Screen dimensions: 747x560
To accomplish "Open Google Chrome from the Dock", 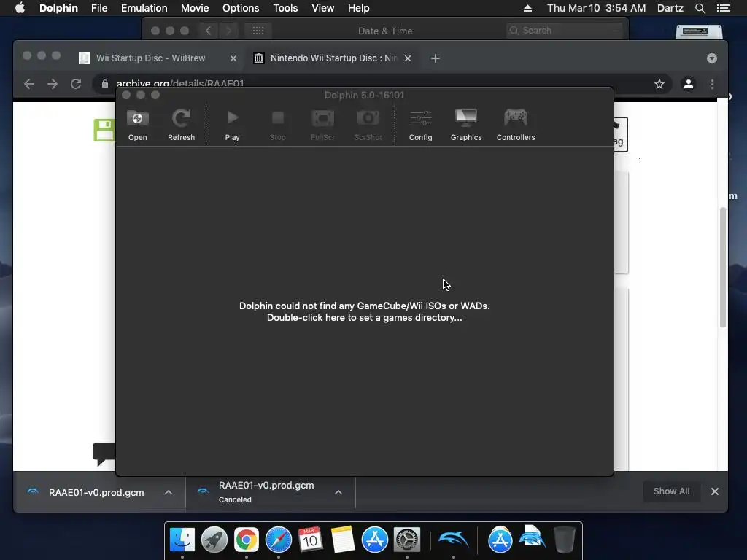I will pyautogui.click(x=247, y=540).
